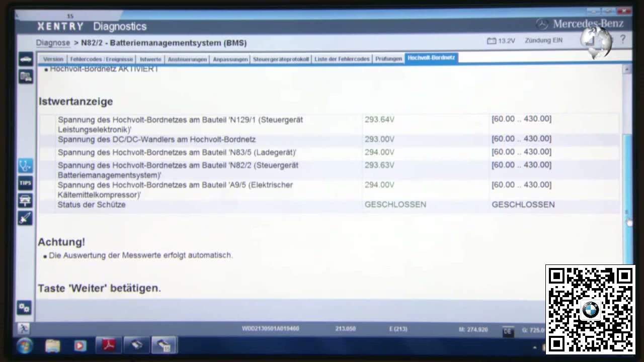Open the TIPS icon in the sidebar
This screenshot has width=644, height=362.
tap(26, 183)
